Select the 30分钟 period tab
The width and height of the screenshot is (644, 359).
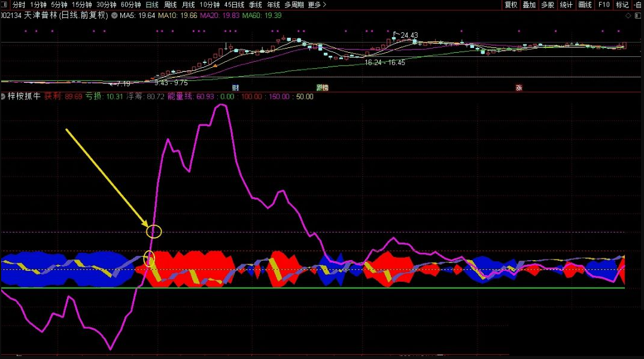107,5
